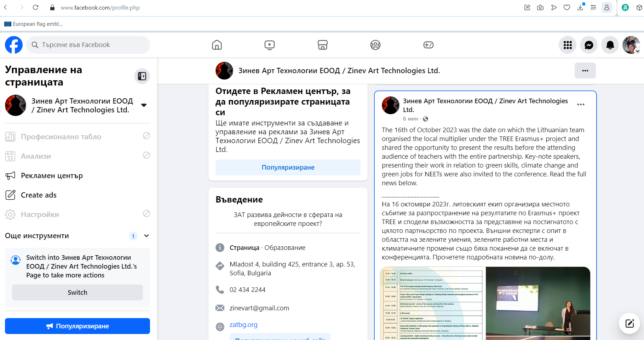Screen dimensions: 644x340
Task: Open Рекламен център in sidebar
Action: [77, 176]
